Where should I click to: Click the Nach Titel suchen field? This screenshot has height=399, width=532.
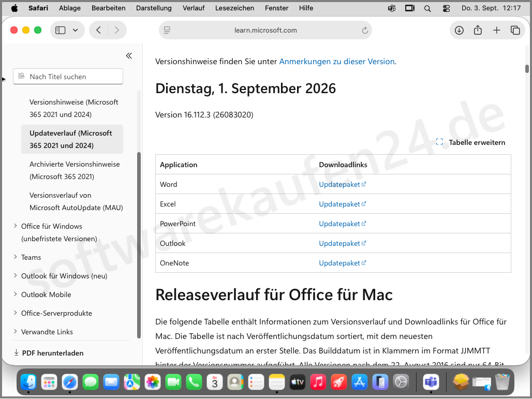[x=68, y=77]
